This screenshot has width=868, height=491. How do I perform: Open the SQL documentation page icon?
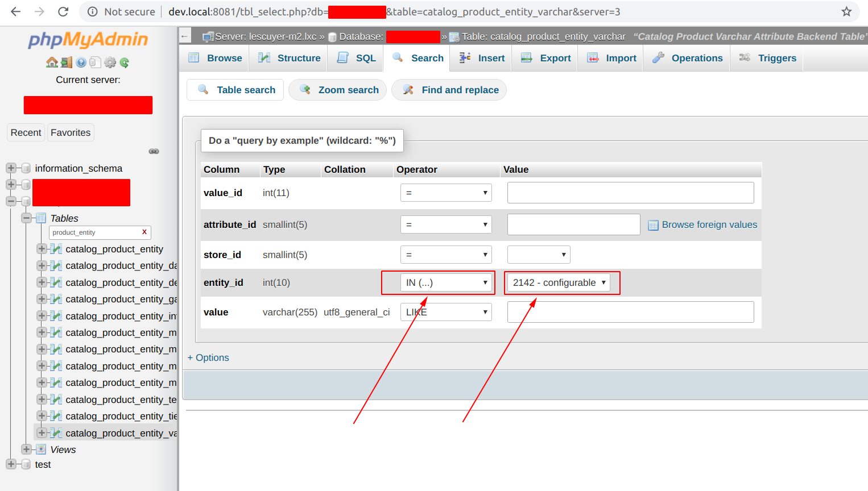click(96, 63)
